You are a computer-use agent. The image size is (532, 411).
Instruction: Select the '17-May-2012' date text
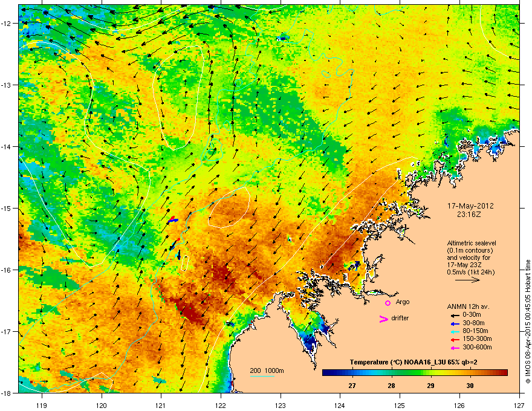(x=470, y=206)
